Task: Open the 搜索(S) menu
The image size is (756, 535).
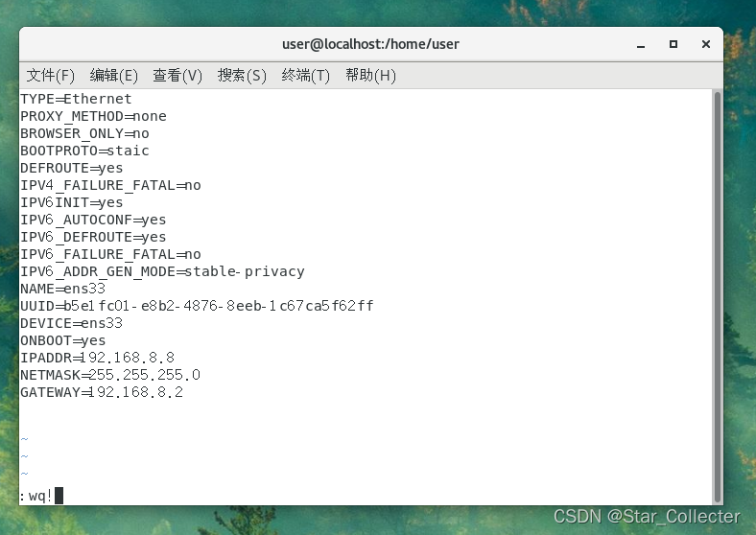Action: tap(242, 75)
